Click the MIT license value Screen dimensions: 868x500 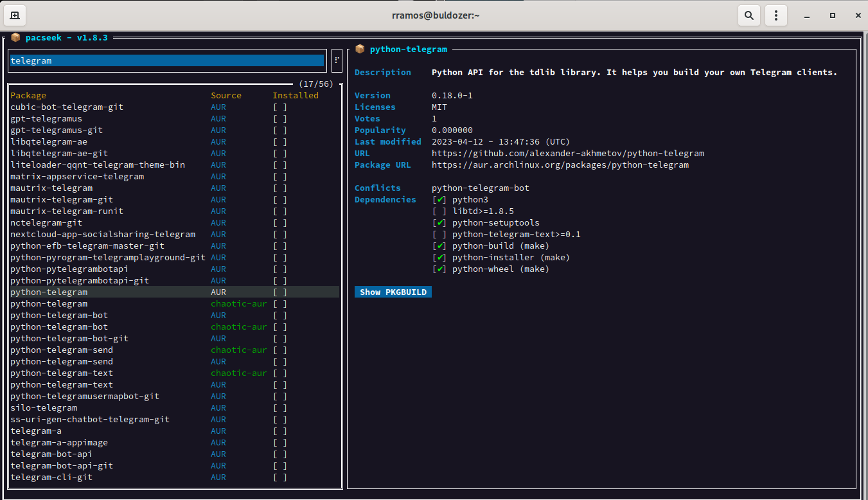pos(439,107)
